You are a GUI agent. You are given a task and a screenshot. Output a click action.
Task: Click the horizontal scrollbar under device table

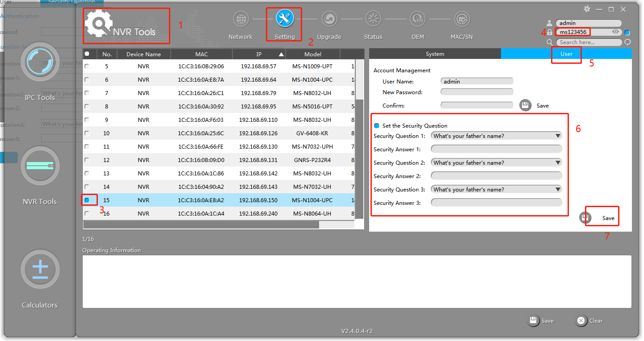(x=201, y=225)
